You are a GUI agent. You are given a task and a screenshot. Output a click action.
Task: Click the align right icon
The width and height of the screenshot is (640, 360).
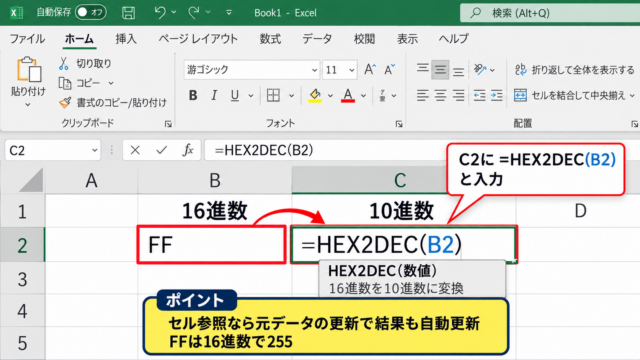tap(458, 96)
